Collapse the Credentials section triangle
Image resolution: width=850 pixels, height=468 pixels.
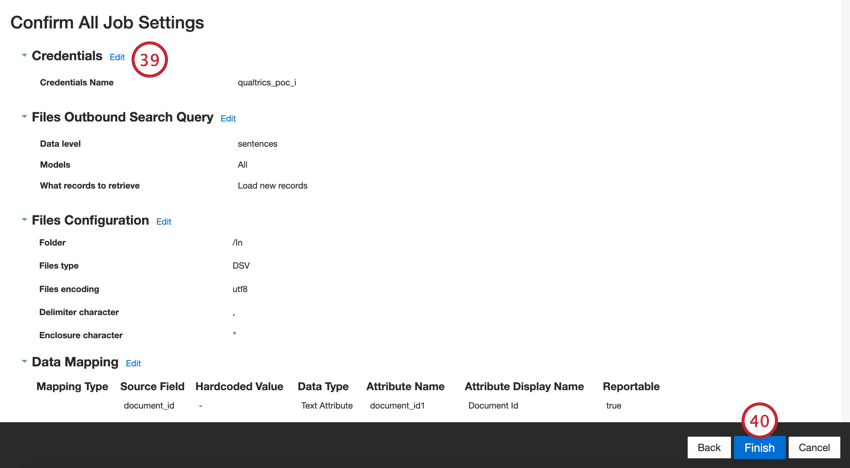click(24, 56)
